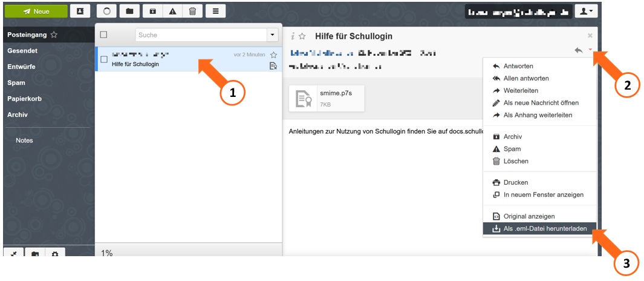Tick checkbox of Hilfe für Schullogin message
This screenshot has width=644, height=281.
[x=104, y=60]
